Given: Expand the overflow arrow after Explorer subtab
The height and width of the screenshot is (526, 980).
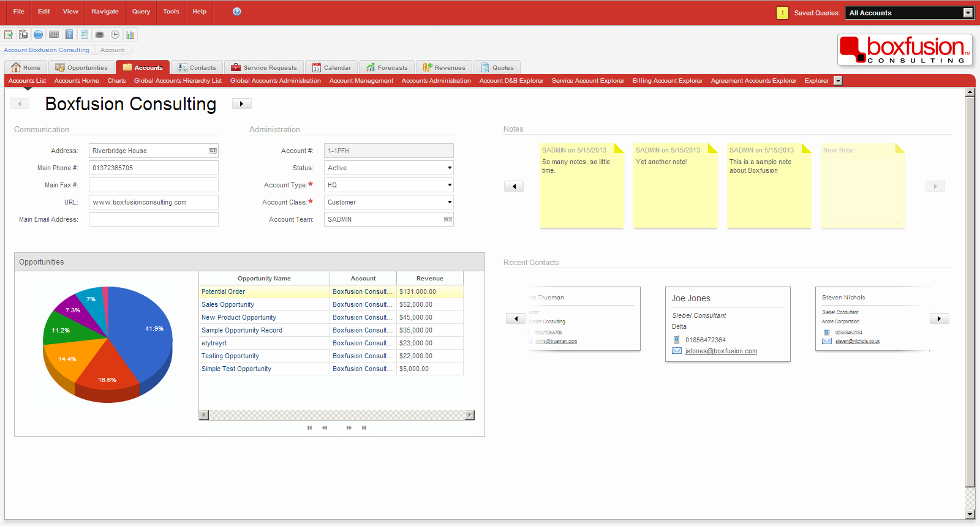Looking at the screenshot, I should [x=838, y=81].
